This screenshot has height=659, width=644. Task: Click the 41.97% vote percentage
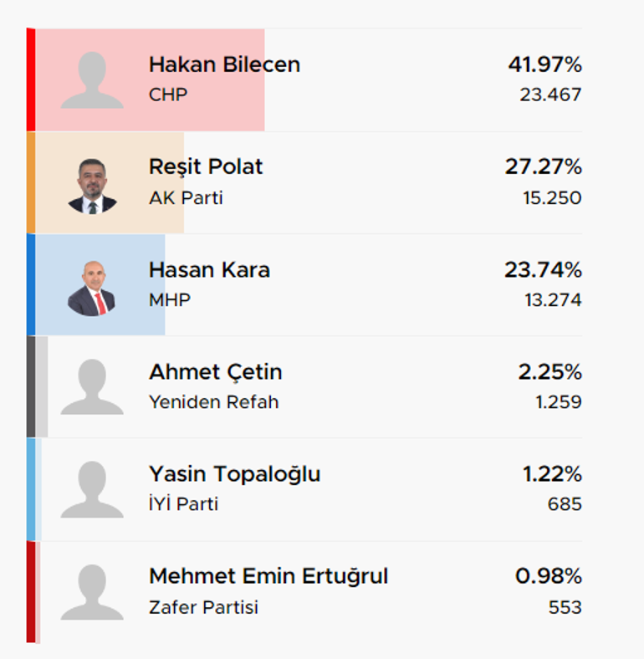[x=545, y=64]
